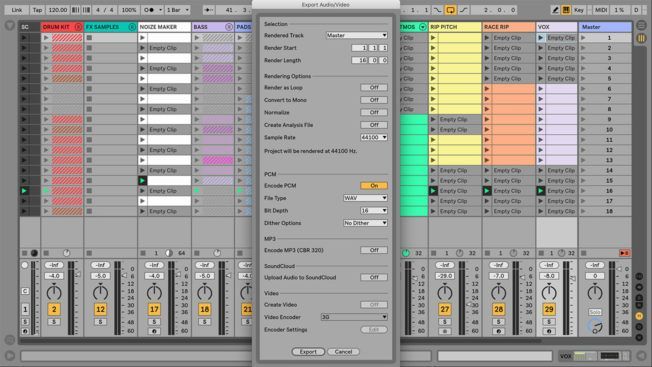Click RIP PITCH volume fader handle
Screen dimensions: 652x367
point(469,305)
